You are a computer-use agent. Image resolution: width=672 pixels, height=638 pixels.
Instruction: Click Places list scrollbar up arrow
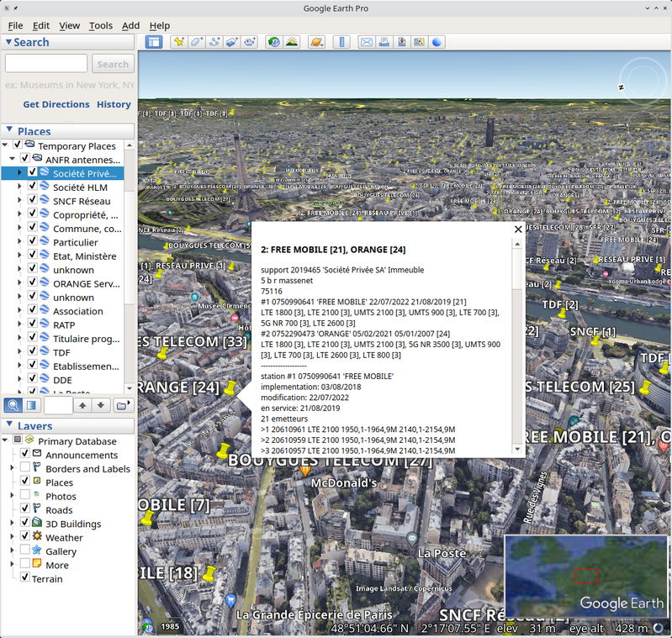click(x=130, y=145)
